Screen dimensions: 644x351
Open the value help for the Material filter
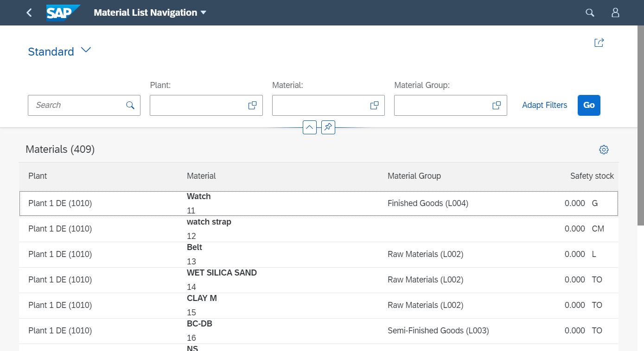pyautogui.click(x=374, y=105)
